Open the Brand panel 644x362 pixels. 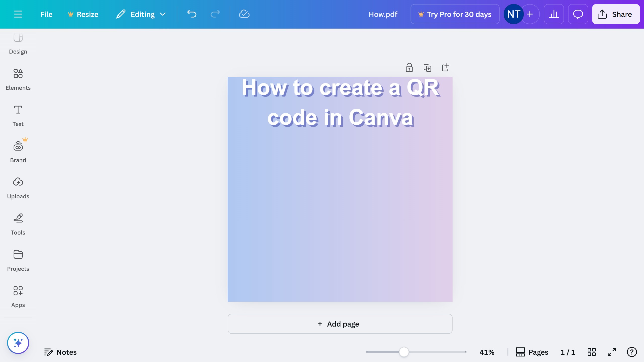point(18,151)
